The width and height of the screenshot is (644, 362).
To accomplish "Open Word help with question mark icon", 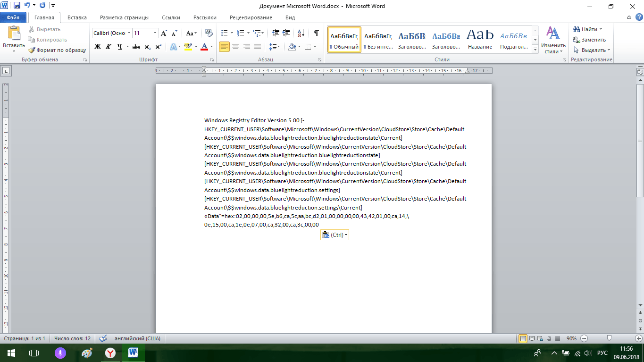I will [639, 17].
